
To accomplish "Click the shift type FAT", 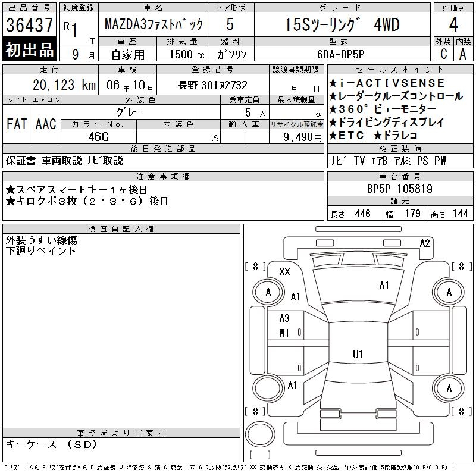I will coord(17,124).
